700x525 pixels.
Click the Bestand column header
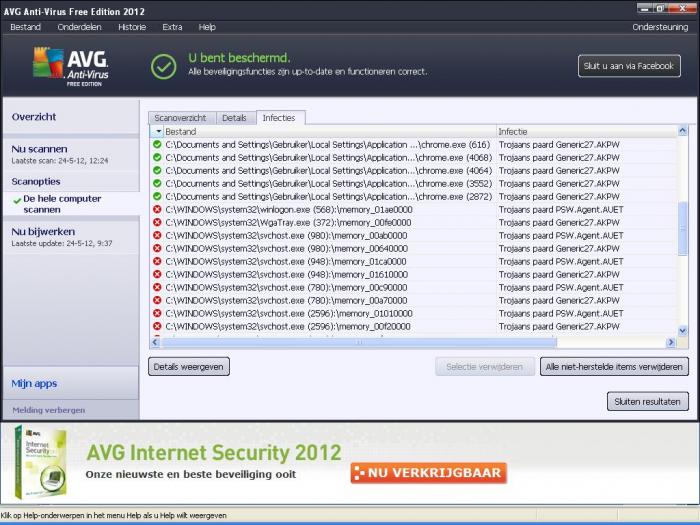point(330,131)
